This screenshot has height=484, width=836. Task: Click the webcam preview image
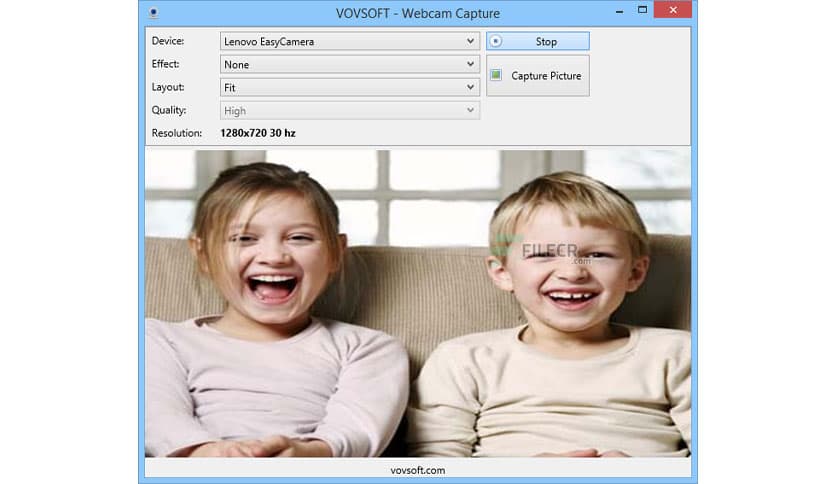[418, 303]
